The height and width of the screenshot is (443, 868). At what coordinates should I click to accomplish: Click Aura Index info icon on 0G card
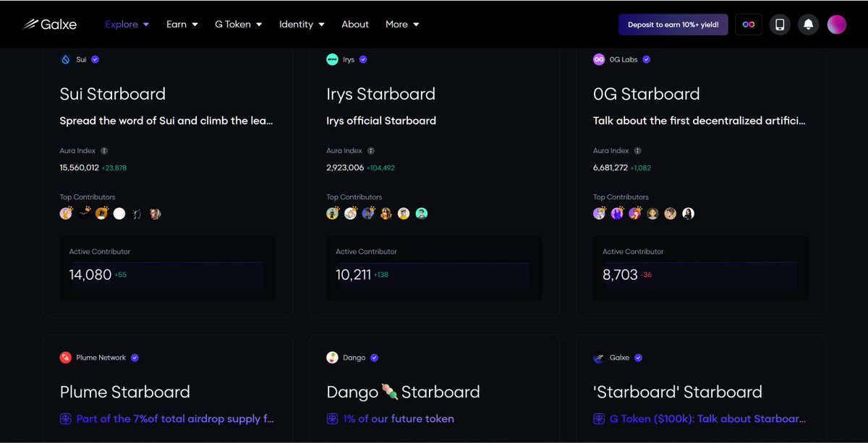point(638,151)
